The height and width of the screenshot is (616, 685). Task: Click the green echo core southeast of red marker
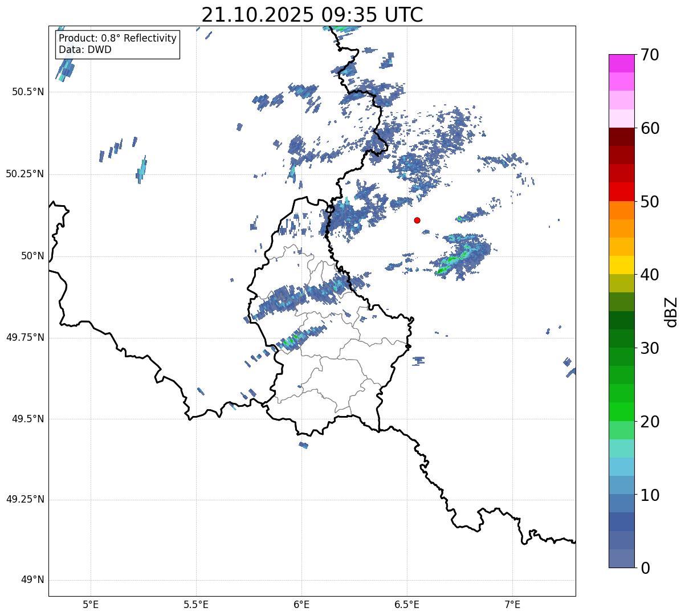coord(456,259)
